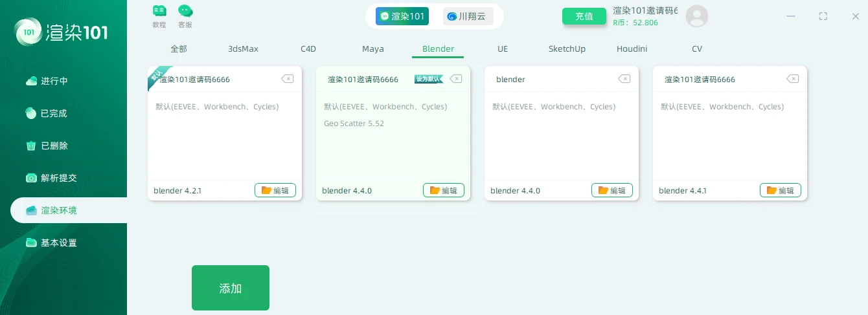Open the 教程 tutorial icon
868x315 pixels.
coord(159,16)
